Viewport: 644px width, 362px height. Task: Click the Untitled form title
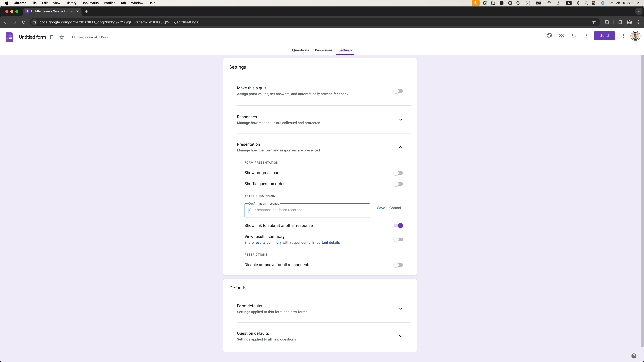pos(32,37)
